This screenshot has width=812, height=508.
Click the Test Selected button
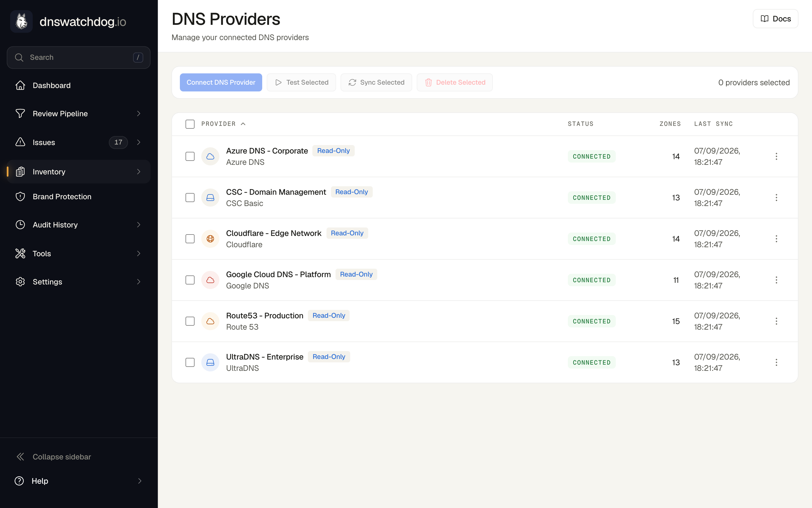coord(301,82)
